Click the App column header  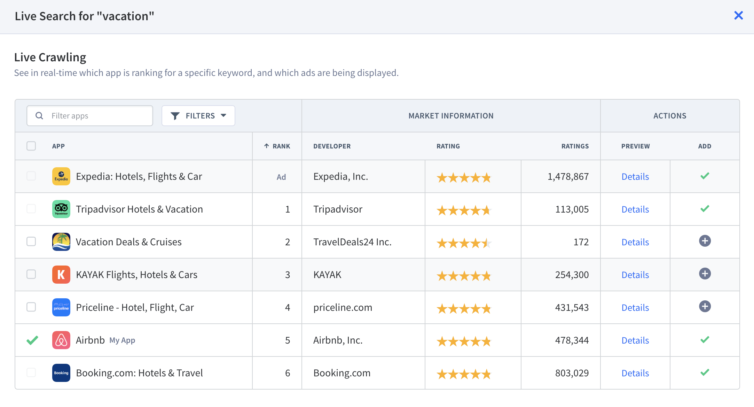point(58,146)
